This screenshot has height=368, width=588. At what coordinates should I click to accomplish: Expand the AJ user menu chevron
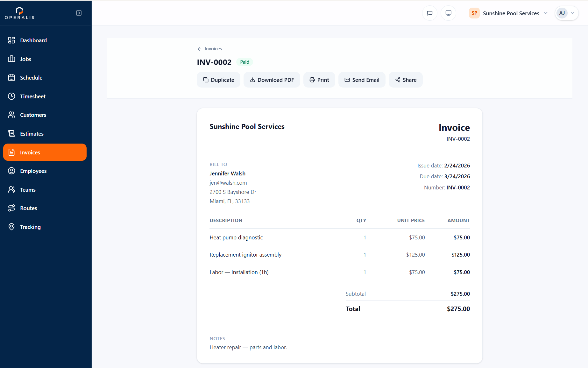[x=572, y=13]
